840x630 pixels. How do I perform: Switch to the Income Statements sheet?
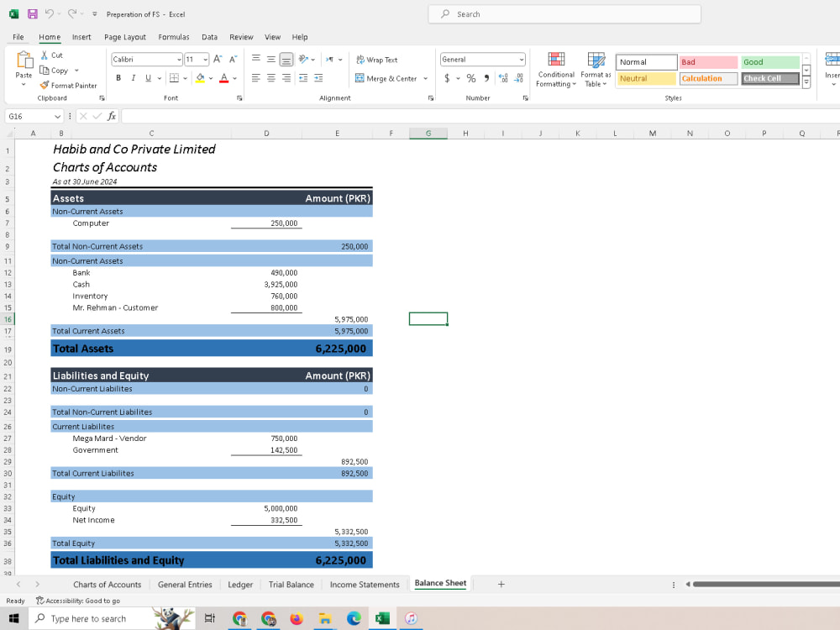(365, 585)
